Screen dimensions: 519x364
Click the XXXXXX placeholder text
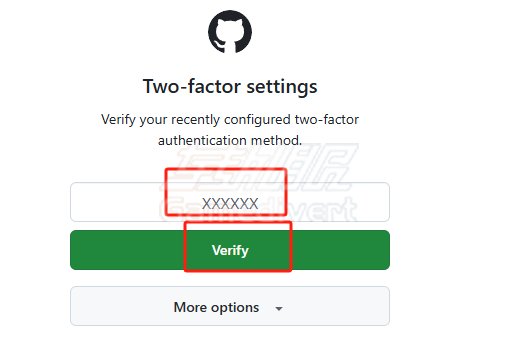[x=230, y=204]
